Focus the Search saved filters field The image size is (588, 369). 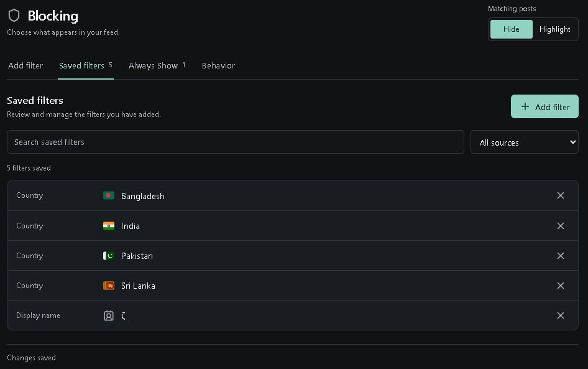[x=236, y=142]
